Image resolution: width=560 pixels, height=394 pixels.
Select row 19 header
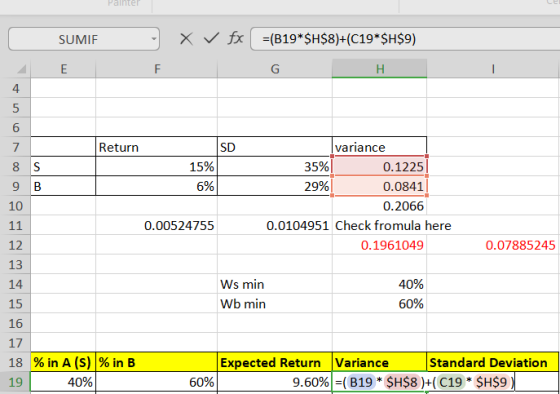click(x=15, y=382)
